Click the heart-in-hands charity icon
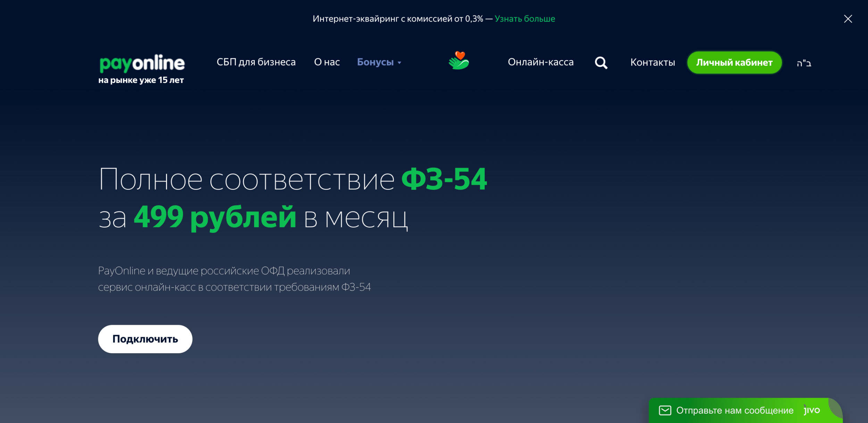The width and height of the screenshot is (868, 423). [x=459, y=61]
